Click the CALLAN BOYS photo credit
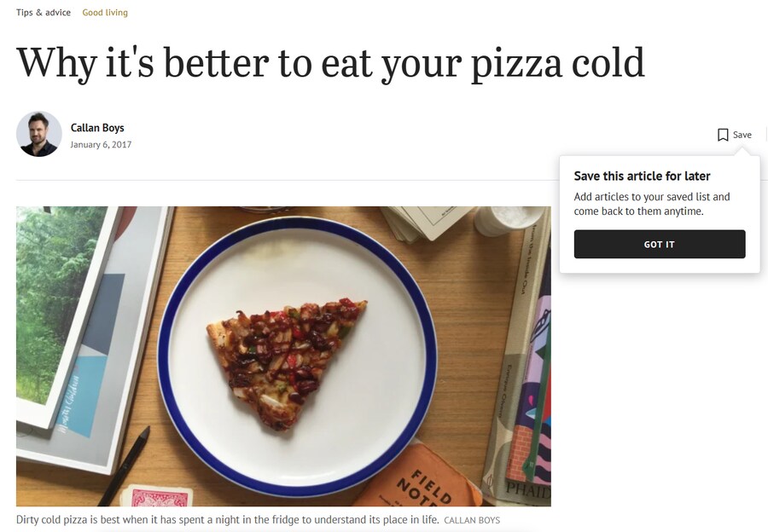This screenshot has height=532, width=768. point(472,520)
